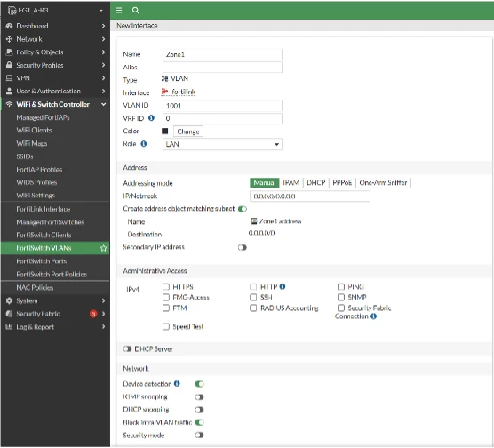The height and width of the screenshot is (448, 494).
Task: Check the SSH access checkbox
Action: coord(253,297)
